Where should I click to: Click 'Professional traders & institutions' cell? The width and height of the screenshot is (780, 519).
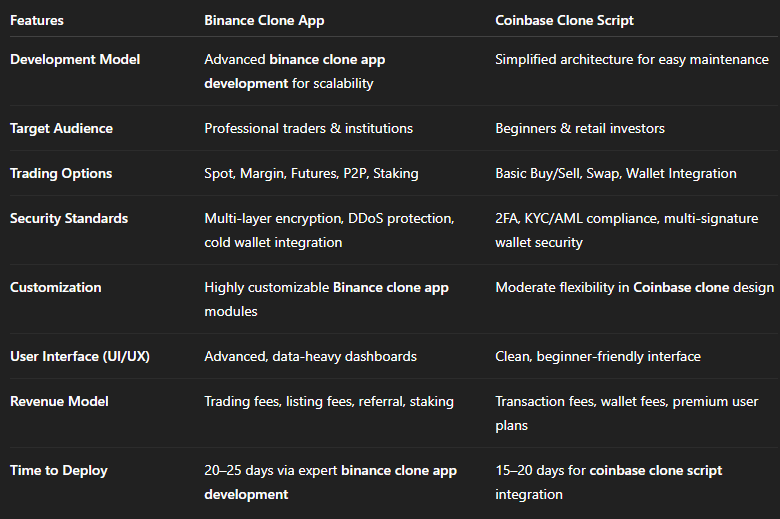(x=308, y=128)
